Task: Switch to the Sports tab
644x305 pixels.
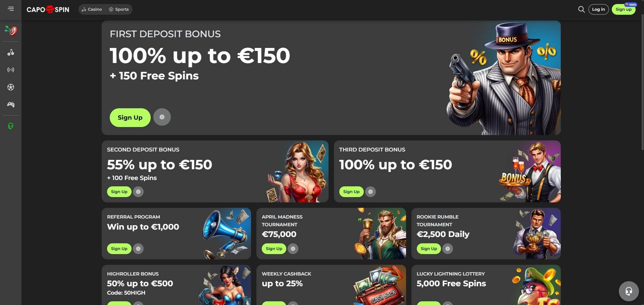Action: pyautogui.click(x=119, y=9)
